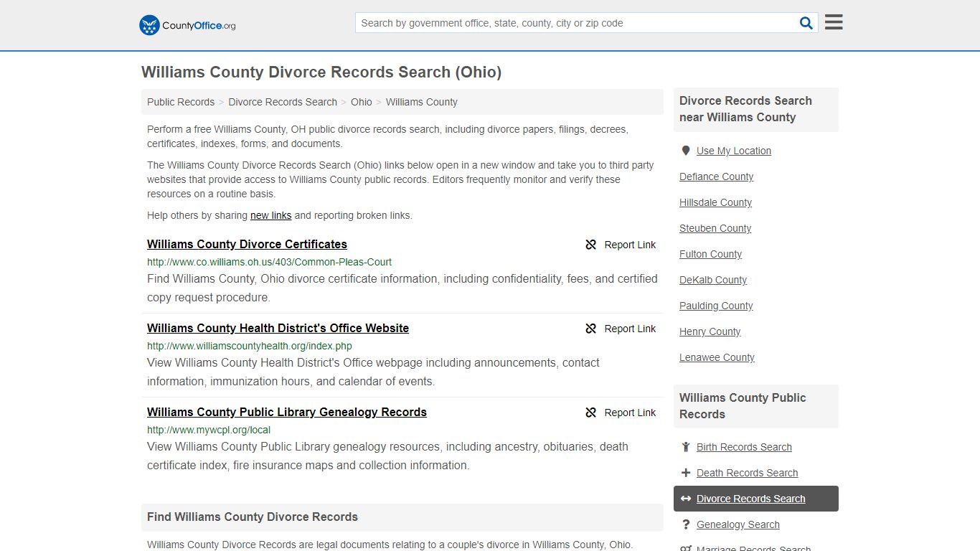Open Paulding County link

(x=716, y=306)
